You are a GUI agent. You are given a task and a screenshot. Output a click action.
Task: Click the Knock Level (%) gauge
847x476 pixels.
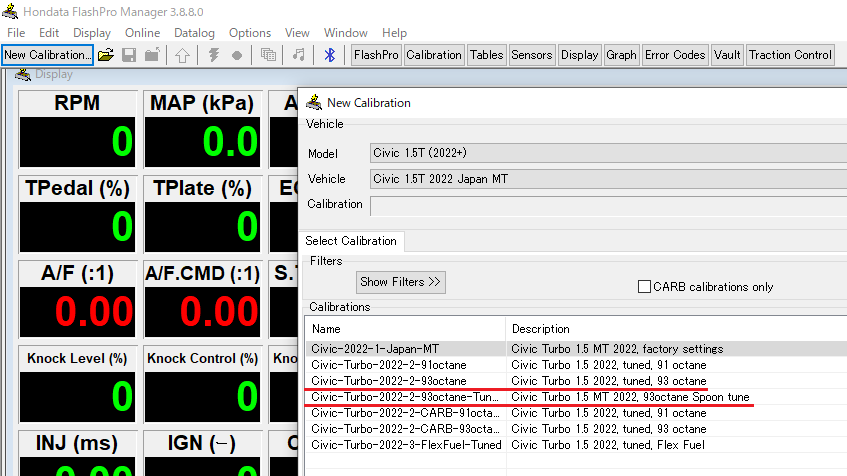tap(77, 385)
